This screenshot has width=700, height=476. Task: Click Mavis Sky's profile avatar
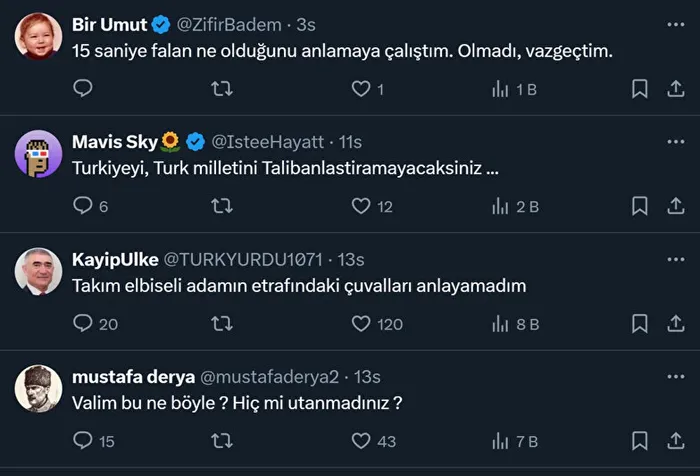pyautogui.click(x=39, y=155)
